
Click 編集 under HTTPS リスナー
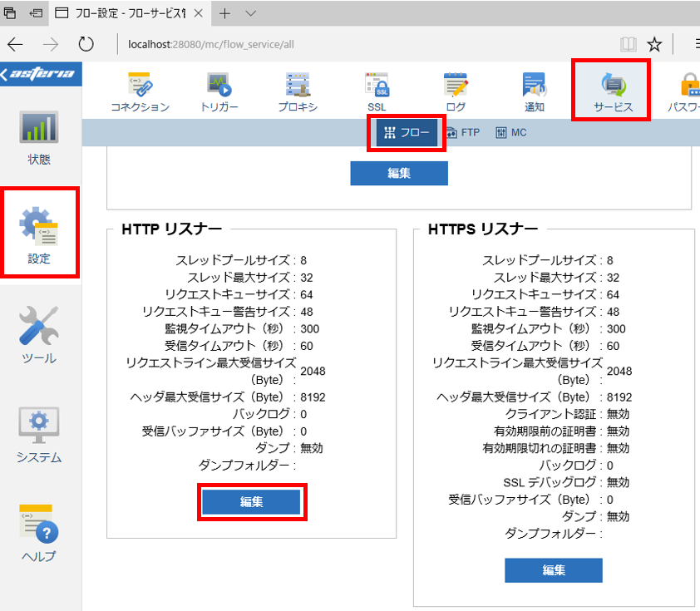554,570
